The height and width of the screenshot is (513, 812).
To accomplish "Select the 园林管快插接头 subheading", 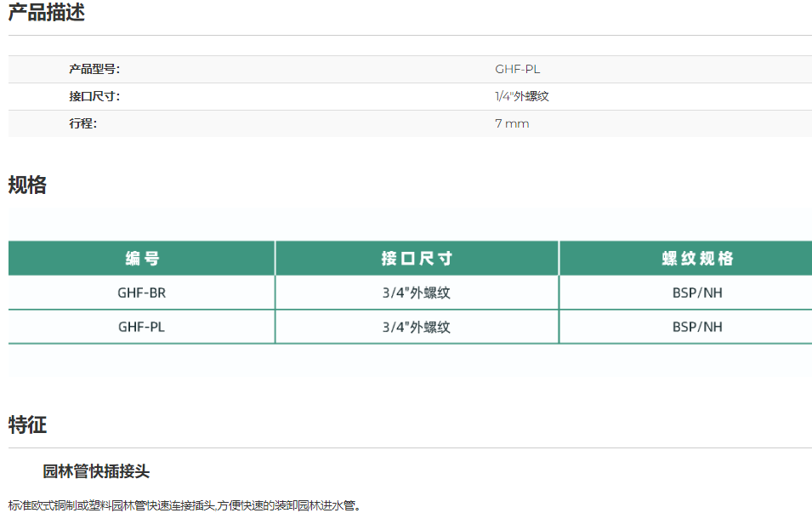I will click(96, 471).
